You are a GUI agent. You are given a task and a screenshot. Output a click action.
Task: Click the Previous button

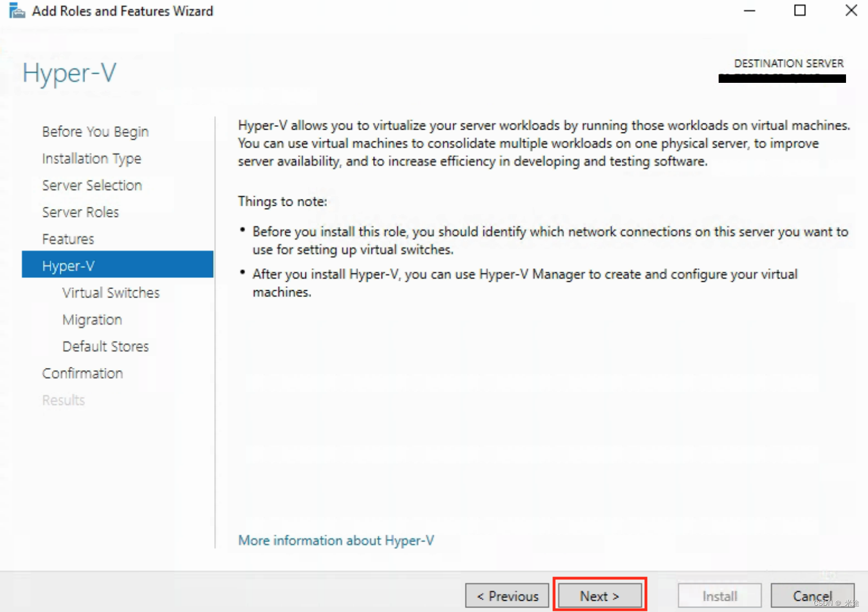507,595
